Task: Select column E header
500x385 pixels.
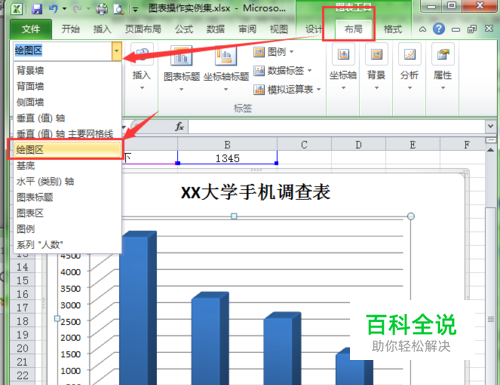Action: pyautogui.click(x=413, y=145)
